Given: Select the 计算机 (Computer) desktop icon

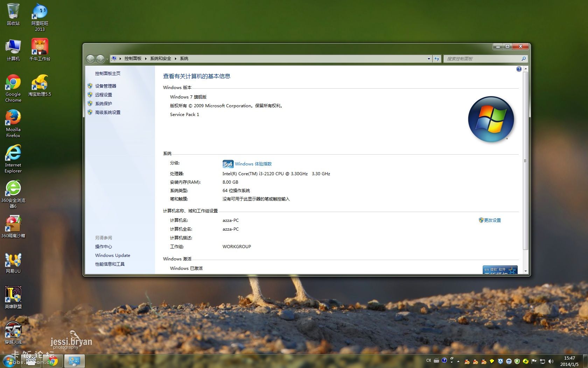Looking at the screenshot, I should click(13, 50).
